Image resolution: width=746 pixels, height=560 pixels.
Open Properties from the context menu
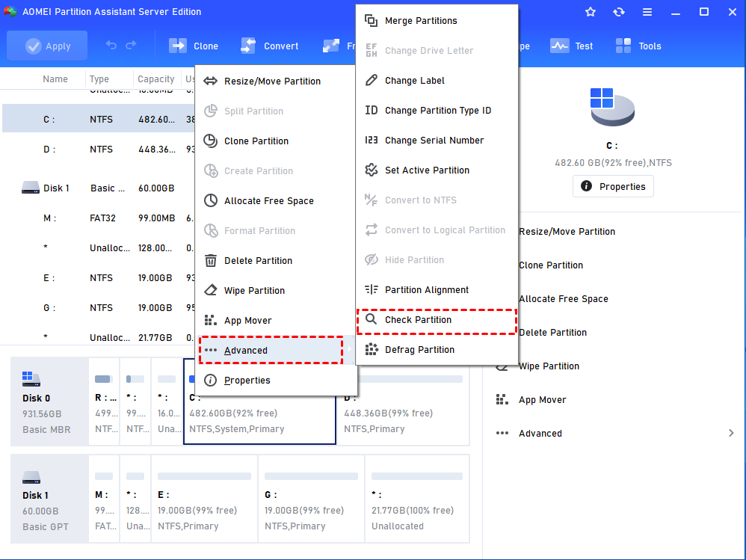[x=276, y=380]
